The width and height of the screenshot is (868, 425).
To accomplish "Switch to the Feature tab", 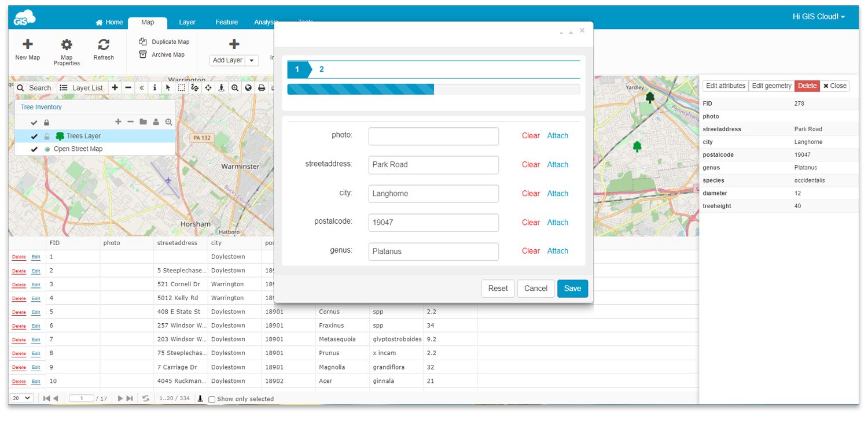I will 226,22.
